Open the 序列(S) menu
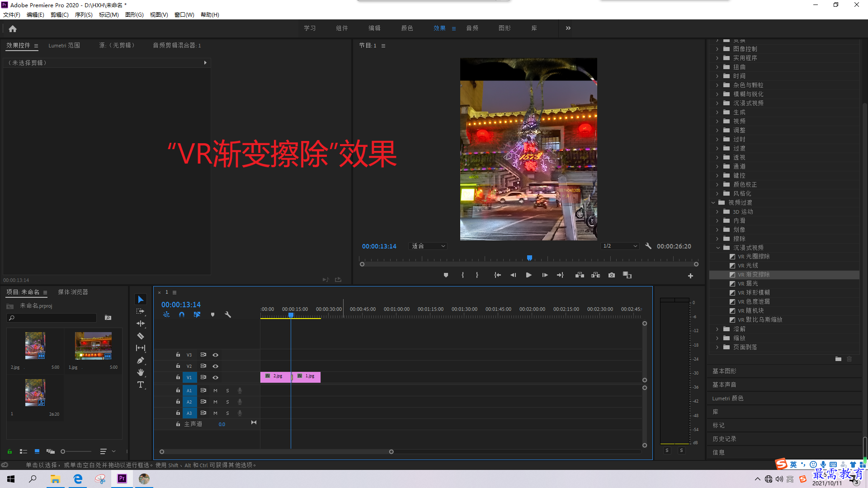This screenshot has width=868, height=488. (84, 15)
